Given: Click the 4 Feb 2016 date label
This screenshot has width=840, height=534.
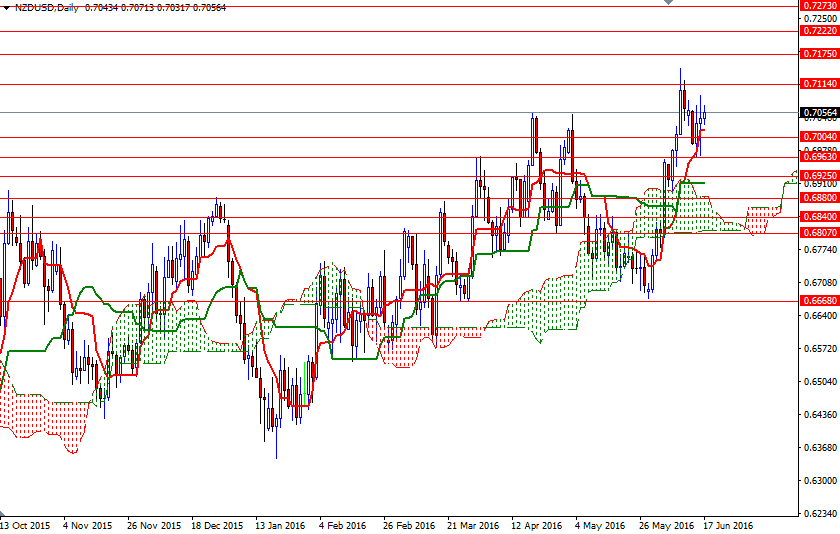Looking at the screenshot, I should click(343, 525).
